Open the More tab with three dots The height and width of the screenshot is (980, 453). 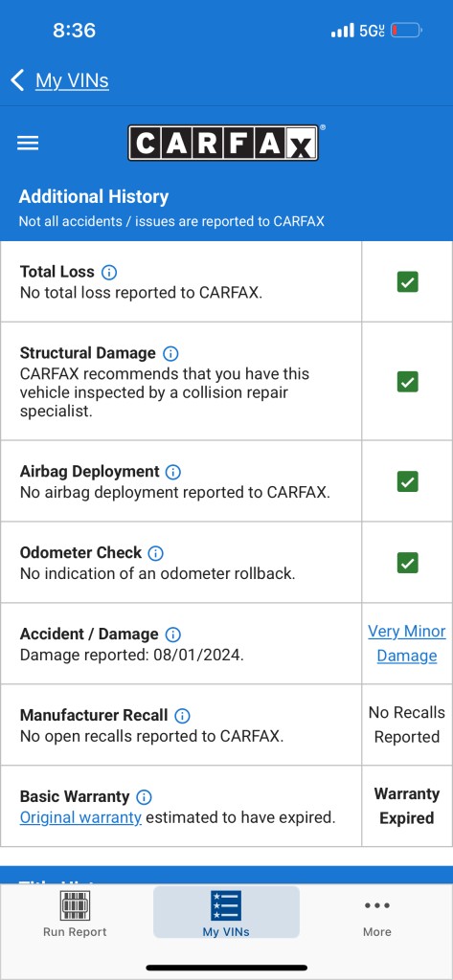[377, 916]
